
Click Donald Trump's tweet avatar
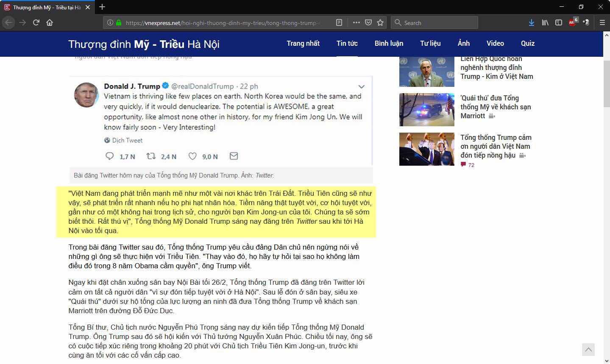(86, 95)
